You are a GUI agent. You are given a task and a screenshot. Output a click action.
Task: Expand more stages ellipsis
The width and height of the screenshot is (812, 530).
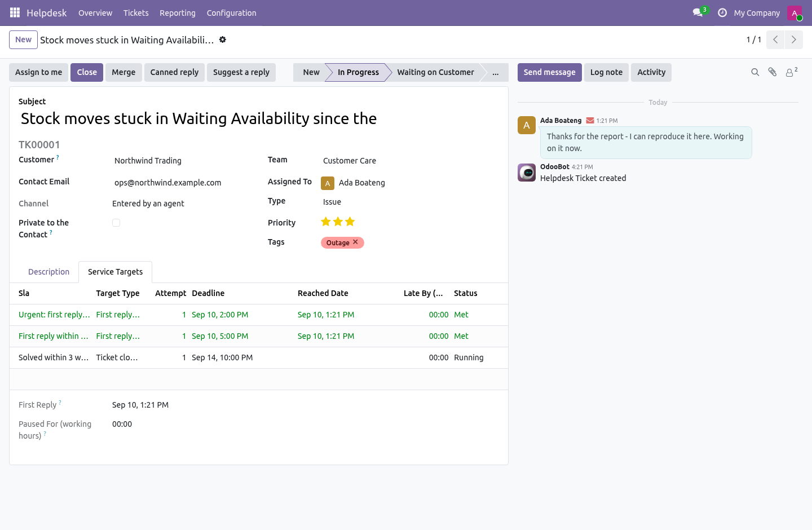[x=495, y=72]
